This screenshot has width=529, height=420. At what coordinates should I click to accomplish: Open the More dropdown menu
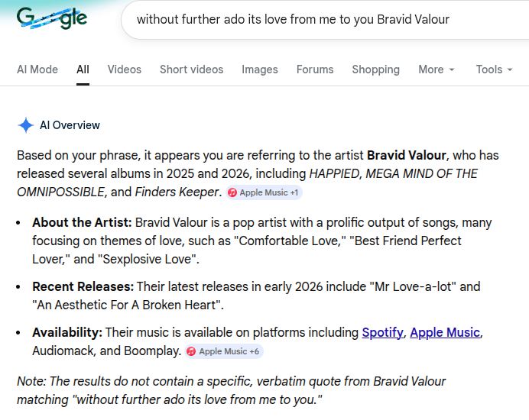pyautogui.click(x=437, y=69)
